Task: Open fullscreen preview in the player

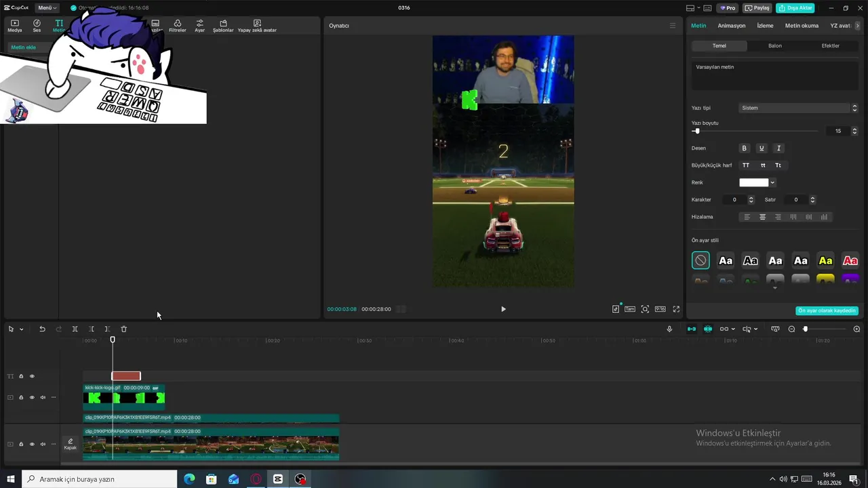Action: coord(676,309)
